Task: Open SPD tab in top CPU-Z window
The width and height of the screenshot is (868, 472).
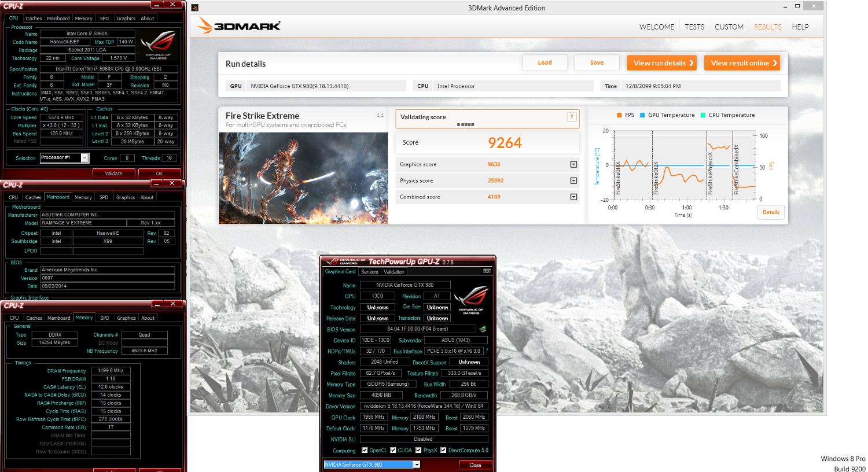Action: pyautogui.click(x=104, y=19)
